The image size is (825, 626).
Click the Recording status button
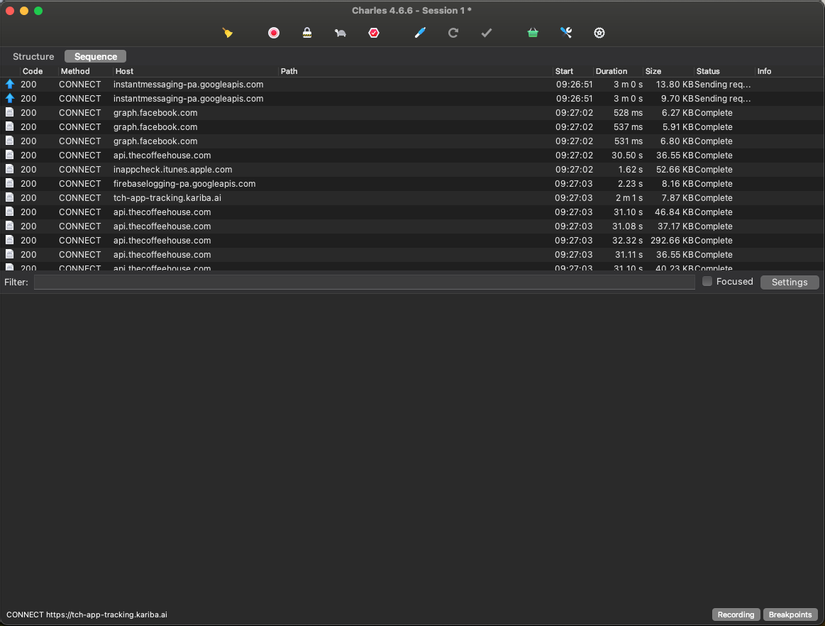735,614
